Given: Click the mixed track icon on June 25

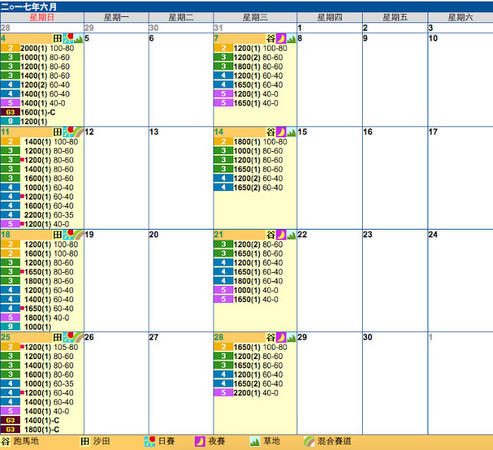Looking at the screenshot, I should pyautogui.click(x=78, y=337).
